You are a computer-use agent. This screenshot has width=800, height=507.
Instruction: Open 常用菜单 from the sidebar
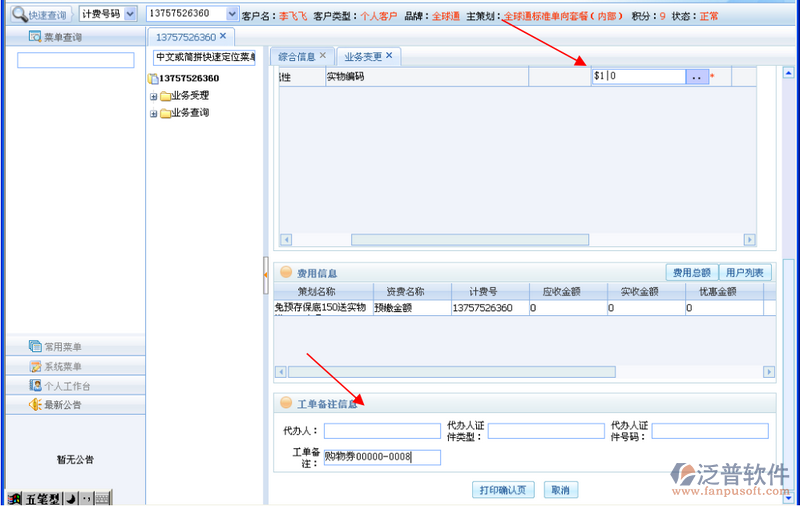coord(35,347)
